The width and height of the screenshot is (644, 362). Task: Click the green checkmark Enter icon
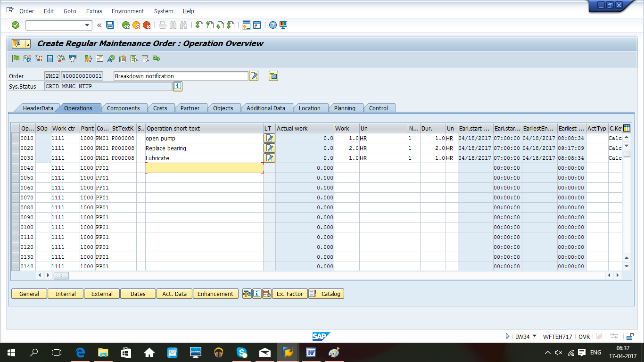pyautogui.click(x=16, y=25)
